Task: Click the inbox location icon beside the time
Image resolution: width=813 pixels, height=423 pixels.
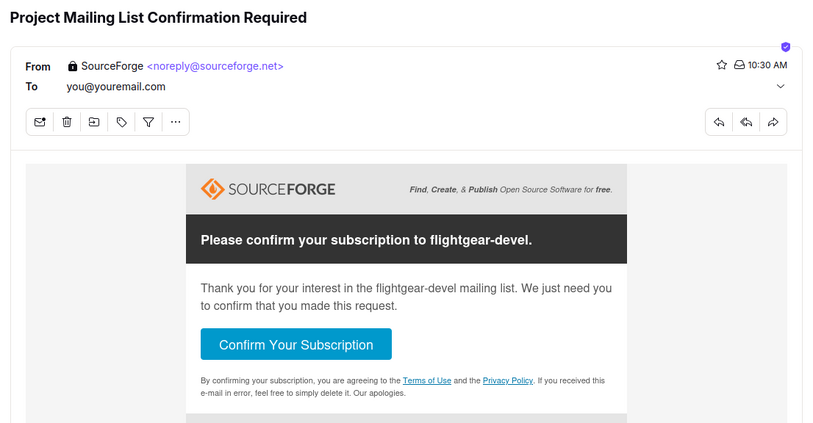Action: [739, 65]
